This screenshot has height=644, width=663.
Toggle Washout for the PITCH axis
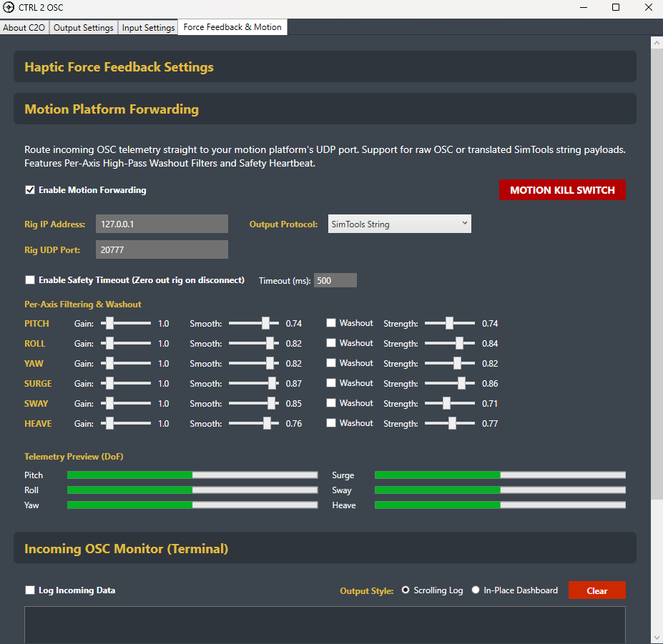coord(331,322)
